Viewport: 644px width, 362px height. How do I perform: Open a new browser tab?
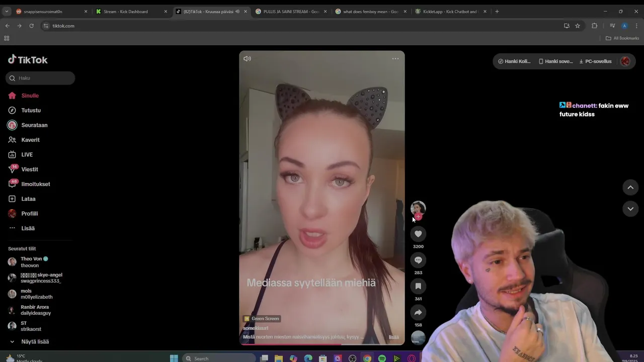point(497,12)
